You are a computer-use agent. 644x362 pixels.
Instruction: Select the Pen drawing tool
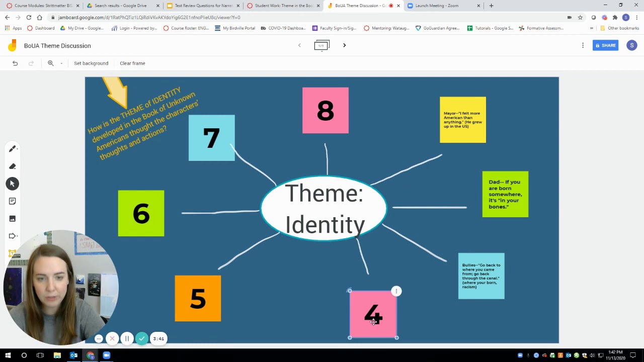pyautogui.click(x=13, y=149)
